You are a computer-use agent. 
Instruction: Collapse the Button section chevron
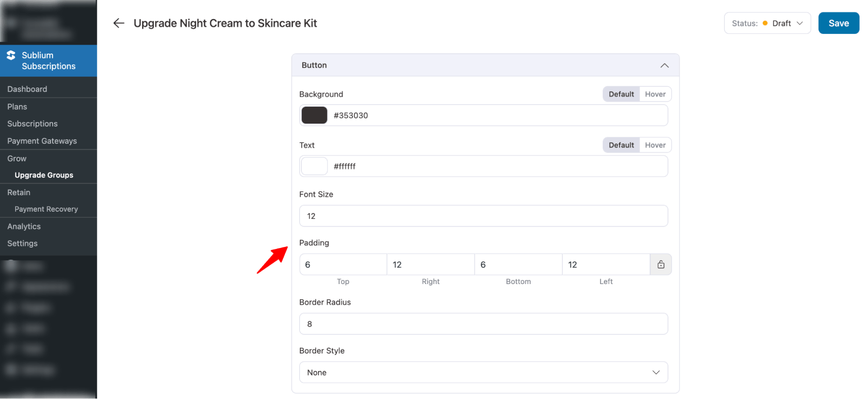pos(664,65)
